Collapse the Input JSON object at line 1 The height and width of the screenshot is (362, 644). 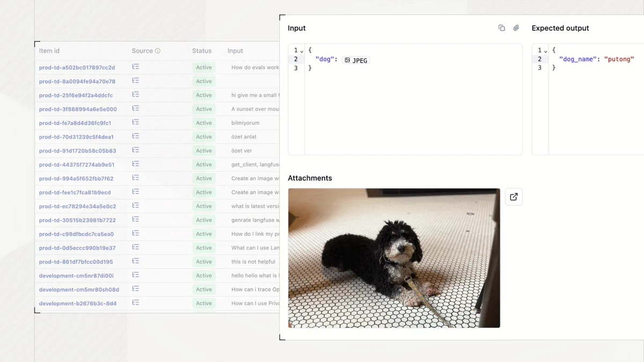tap(302, 51)
